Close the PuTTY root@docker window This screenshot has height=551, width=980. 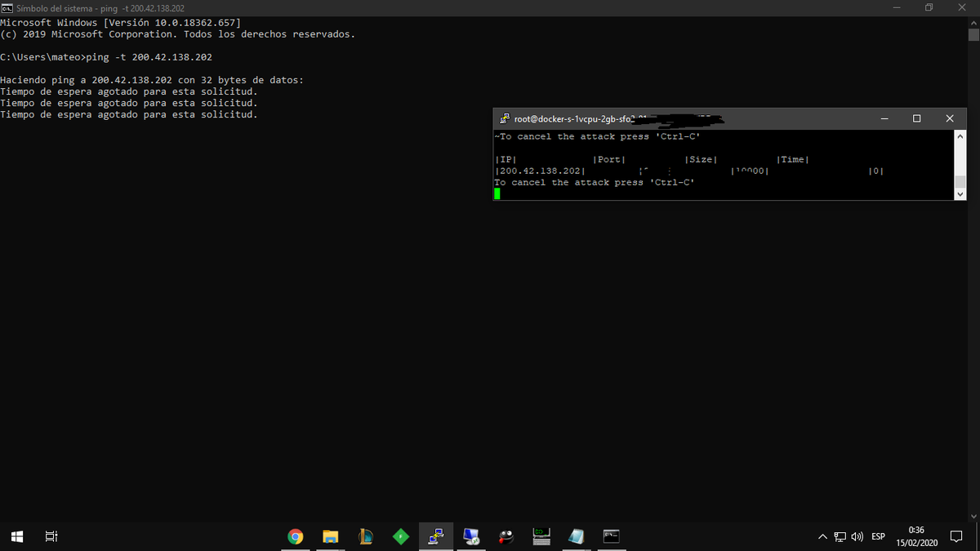(950, 118)
